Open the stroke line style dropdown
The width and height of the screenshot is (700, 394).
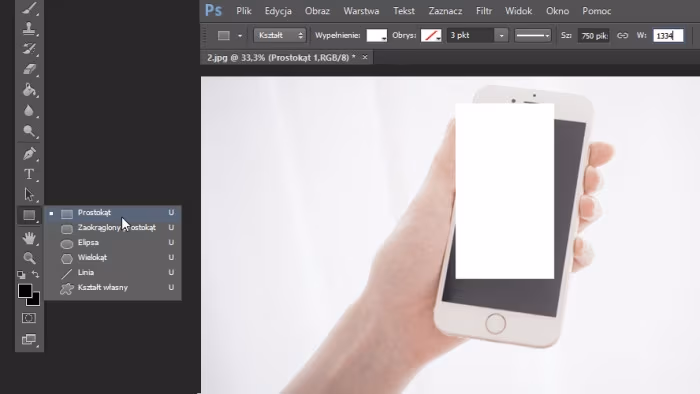(x=533, y=35)
